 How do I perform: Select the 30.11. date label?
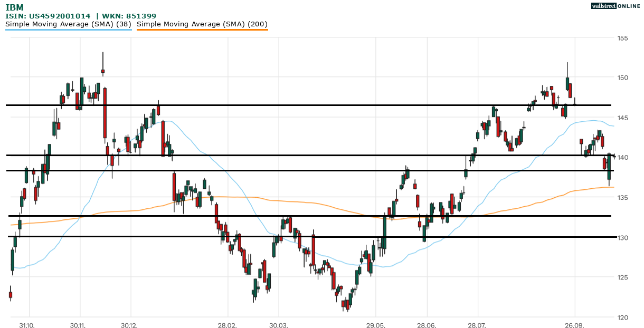(x=77, y=325)
